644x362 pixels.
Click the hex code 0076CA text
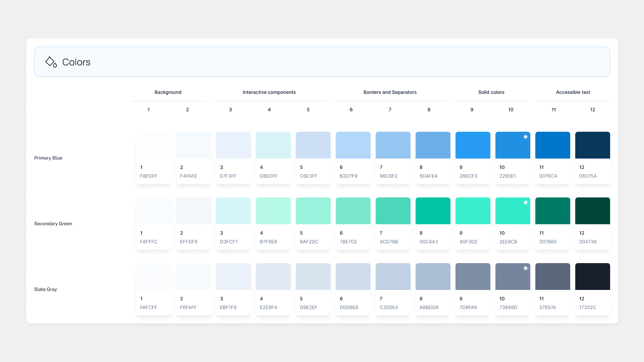[x=548, y=176]
